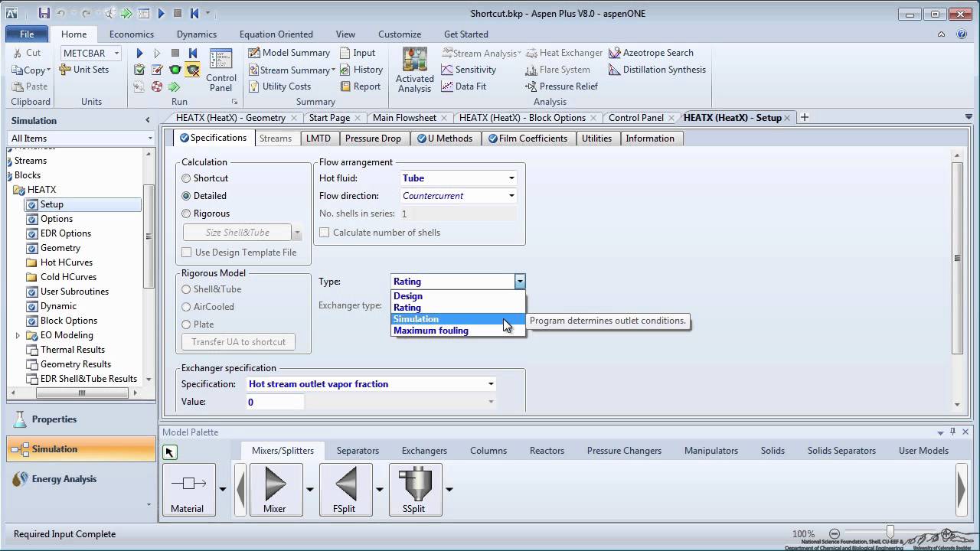Open Azeotrope Search
The image size is (980, 551).
(x=652, y=53)
